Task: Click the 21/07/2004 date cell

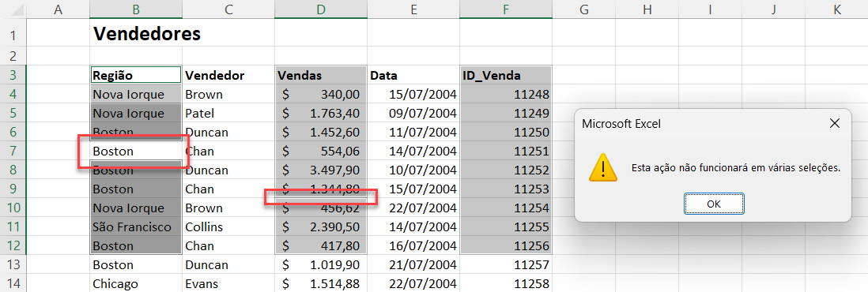Action: pyautogui.click(x=413, y=264)
